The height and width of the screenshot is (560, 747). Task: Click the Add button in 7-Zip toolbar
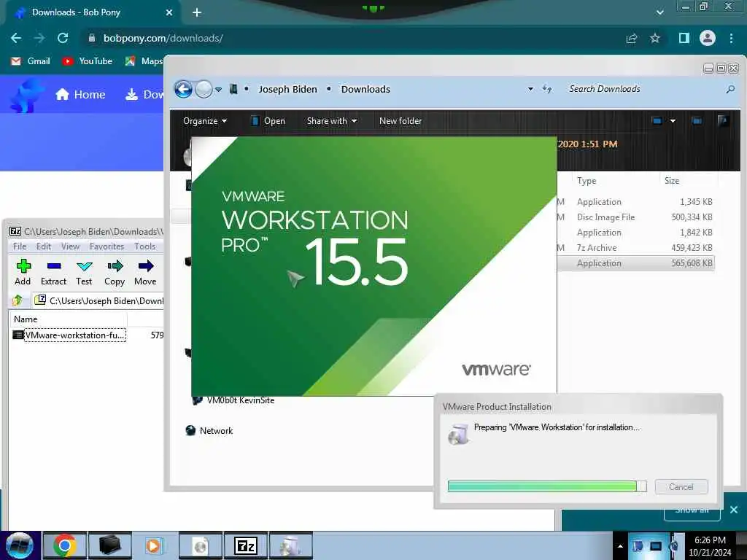click(x=23, y=272)
